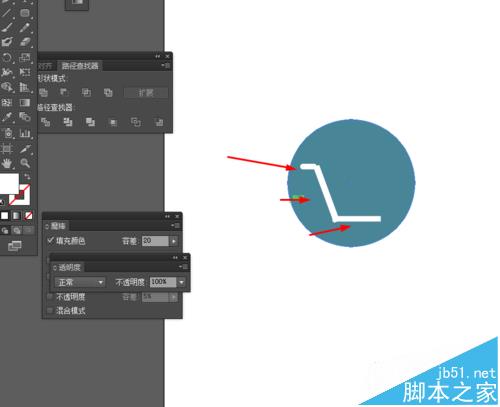Select the Line Segment tool
Image resolution: width=500 pixels, height=407 pixels.
[7, 13]
